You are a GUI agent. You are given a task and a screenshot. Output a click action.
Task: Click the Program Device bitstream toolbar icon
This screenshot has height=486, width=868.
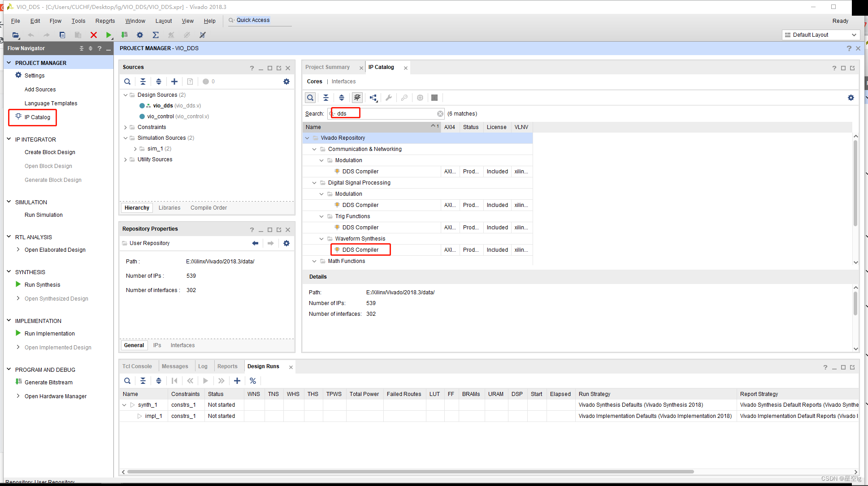[125, 35]
